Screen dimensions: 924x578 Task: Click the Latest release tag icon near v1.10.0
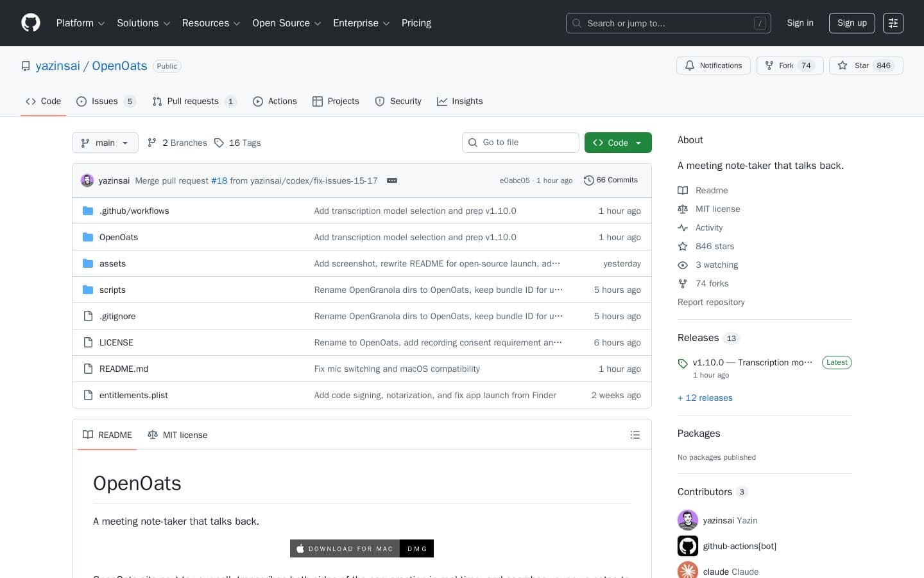click(683, 363)
